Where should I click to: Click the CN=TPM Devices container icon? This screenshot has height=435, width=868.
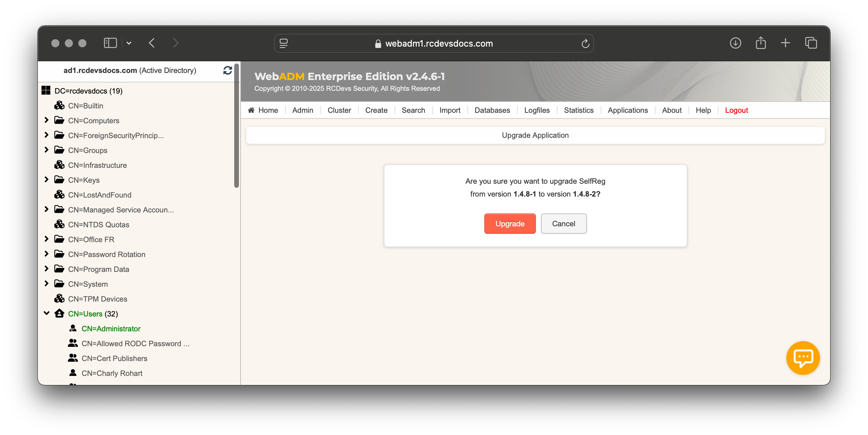(x=59, y=299)
